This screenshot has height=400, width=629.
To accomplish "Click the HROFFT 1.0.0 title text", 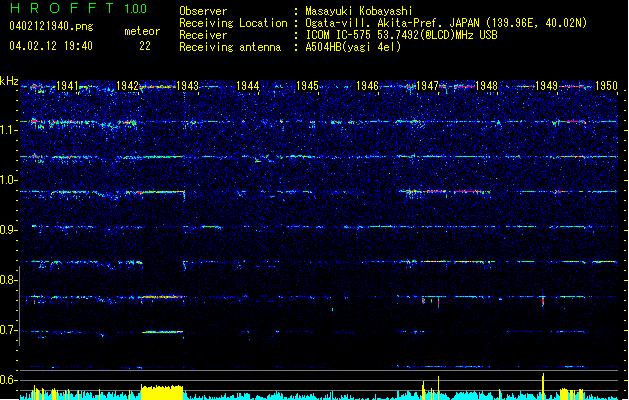I will pos(78,8).
